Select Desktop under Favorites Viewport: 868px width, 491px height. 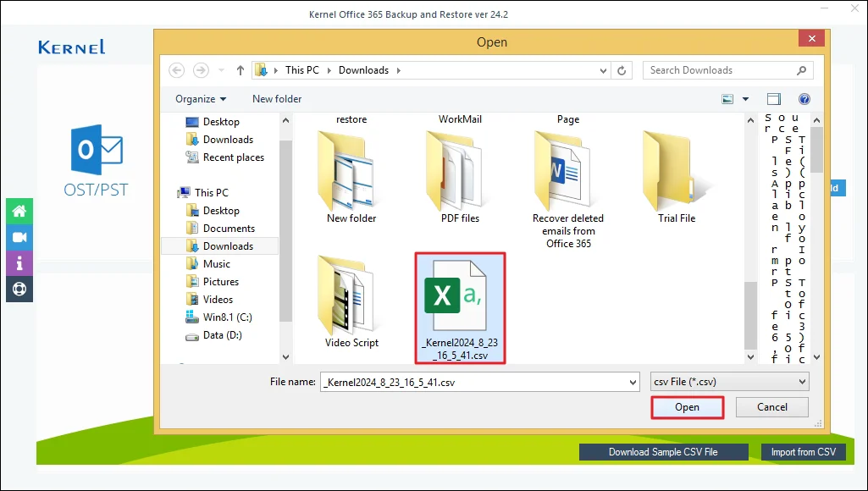pyautogui.click(x=213, y=122)
